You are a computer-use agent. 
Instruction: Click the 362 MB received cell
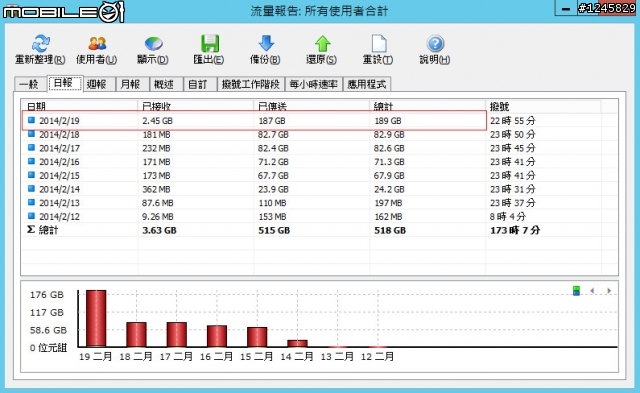tap(156, 189)
